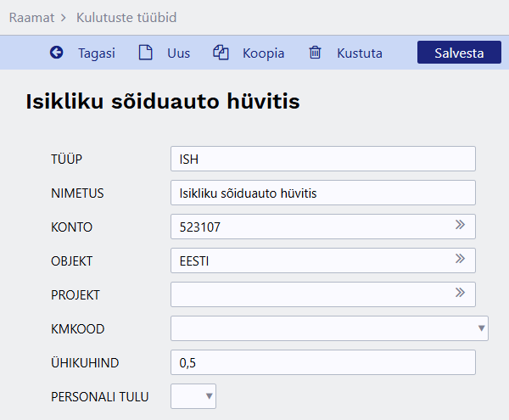Select the Tagasi toolbar label

point(97,53)
